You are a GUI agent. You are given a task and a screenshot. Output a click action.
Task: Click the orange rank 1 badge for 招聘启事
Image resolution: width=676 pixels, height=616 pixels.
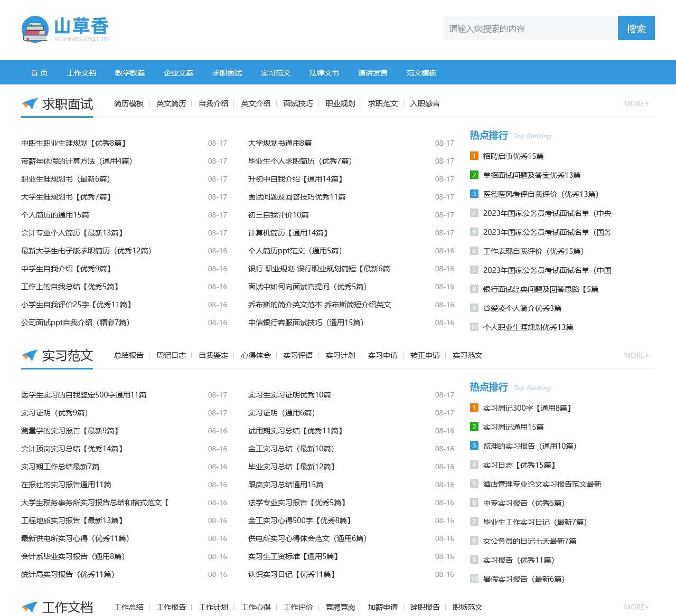click(x=474, y=156)
